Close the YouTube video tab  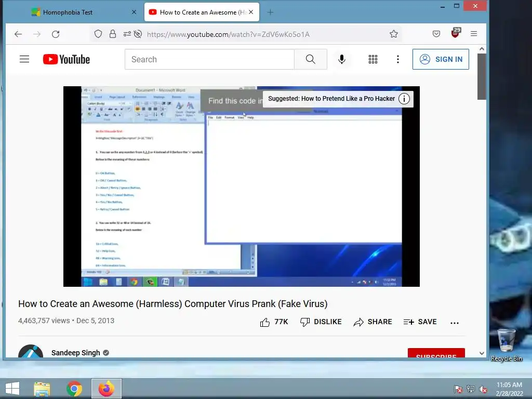coord(251,12)
